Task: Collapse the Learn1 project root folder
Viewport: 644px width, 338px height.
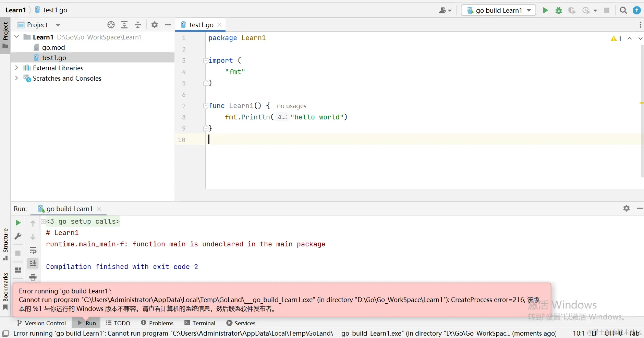Action: [16, 37]
